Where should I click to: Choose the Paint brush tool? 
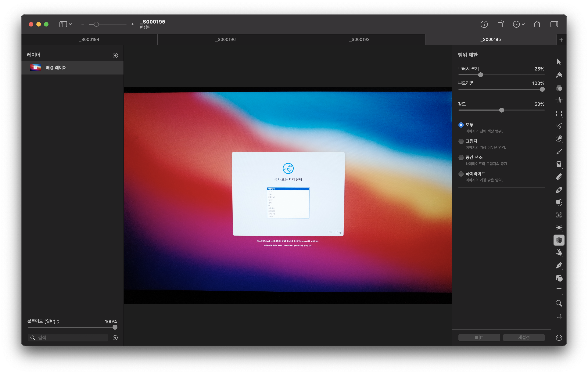click(559, 152)
